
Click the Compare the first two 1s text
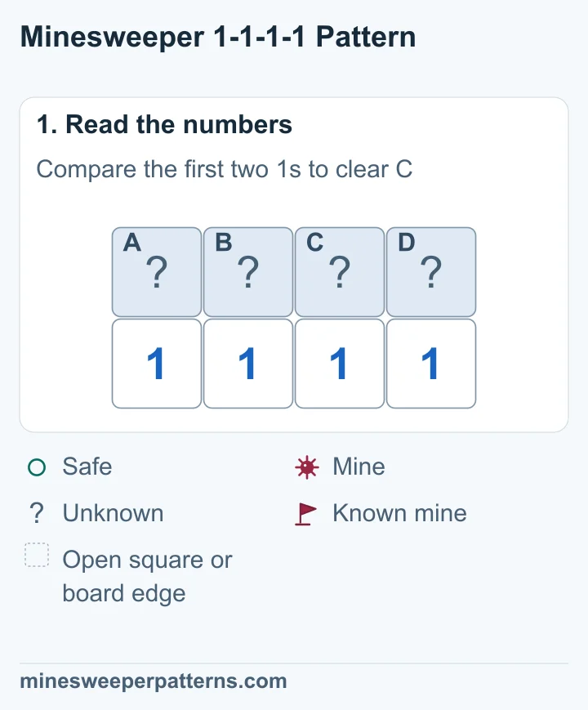tap(169, 169)
